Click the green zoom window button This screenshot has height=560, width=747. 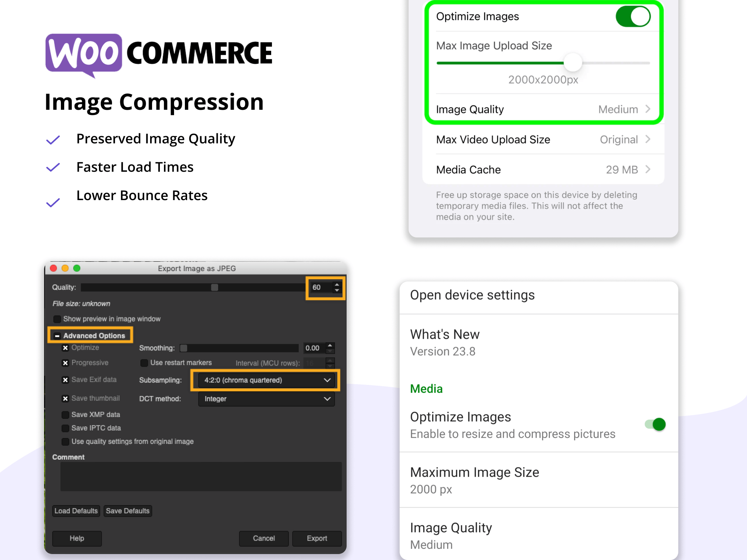[x=77, y=268]
